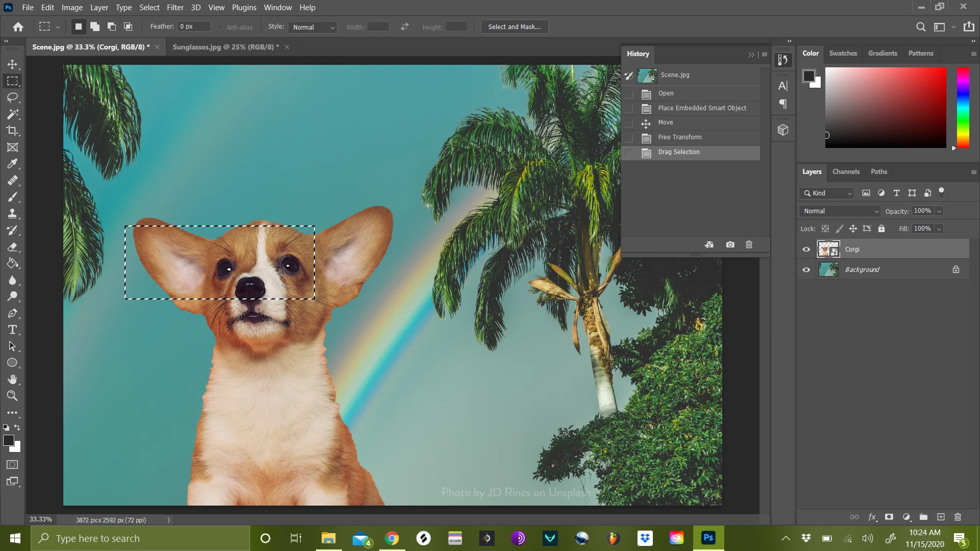980x551 pixels.
Task: Create new snapshot in History panel
Action: coord(730,245)
